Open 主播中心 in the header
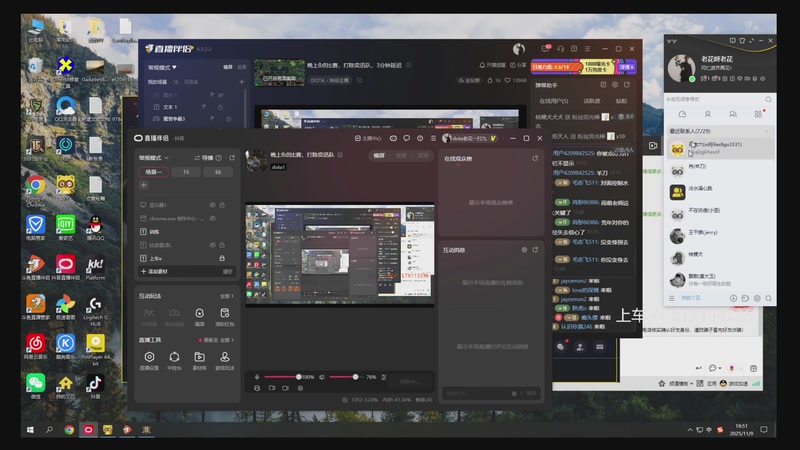Viewport: 800px width, 450px height. [x=368, y=138]
